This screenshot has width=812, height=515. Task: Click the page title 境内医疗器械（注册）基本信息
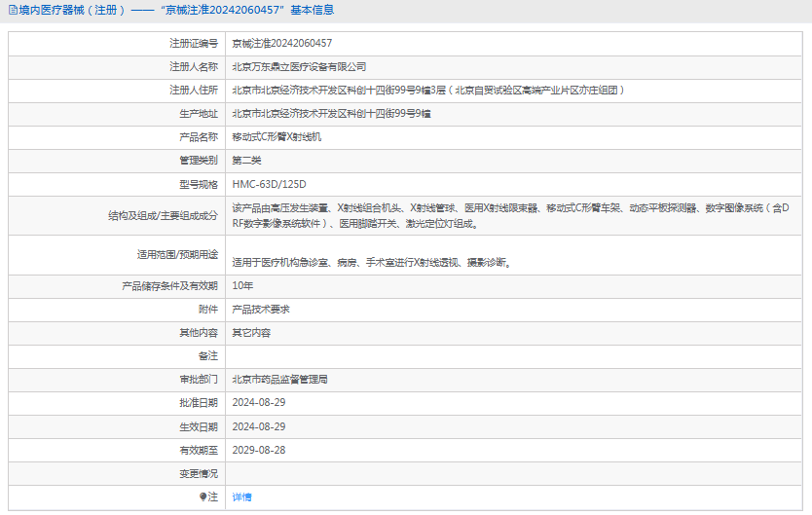176,10
